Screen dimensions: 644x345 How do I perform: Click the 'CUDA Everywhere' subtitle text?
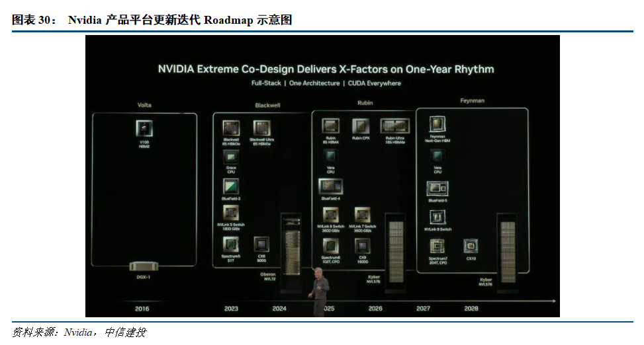pyautogui.click(x=375, y=83)
